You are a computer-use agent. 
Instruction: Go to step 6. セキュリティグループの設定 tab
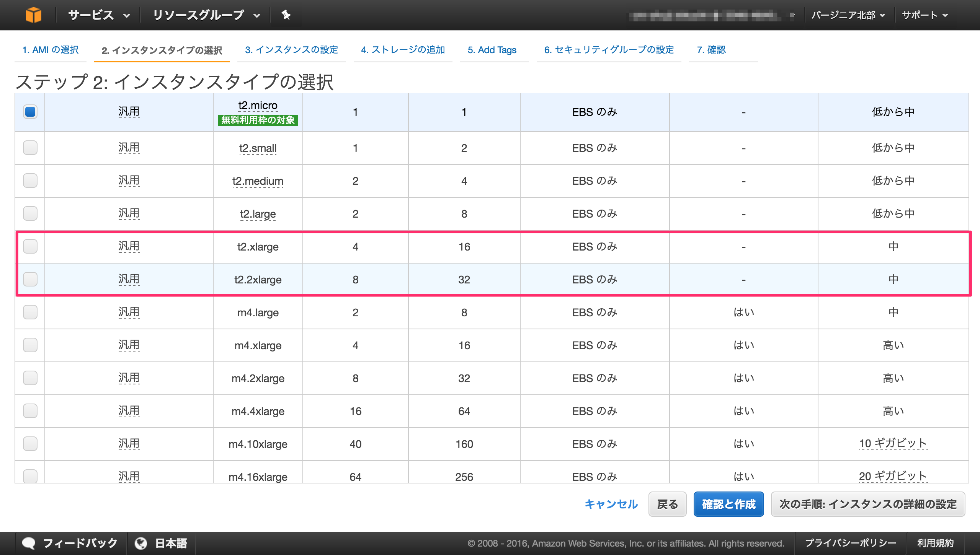609,50
